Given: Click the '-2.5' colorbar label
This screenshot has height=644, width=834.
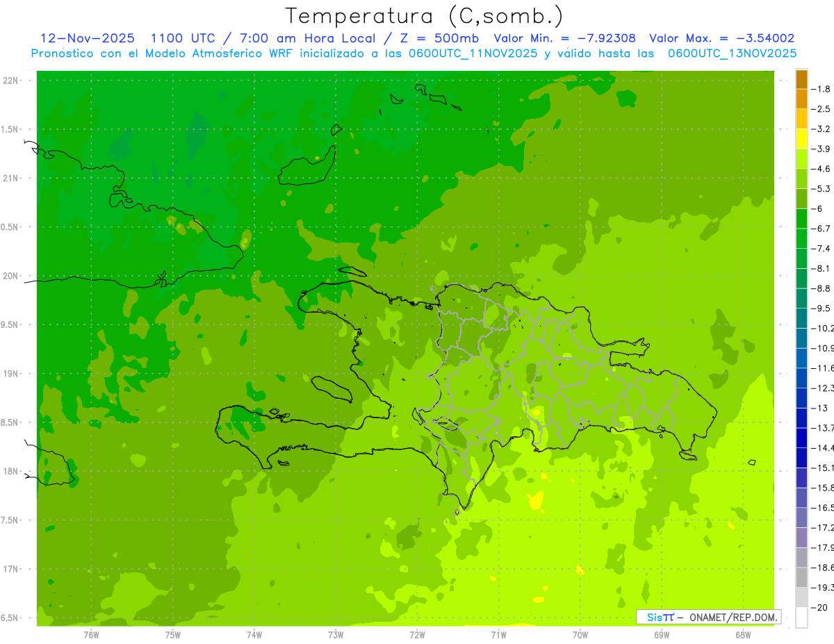Looking at the screenshot, I should coord(821,109).
